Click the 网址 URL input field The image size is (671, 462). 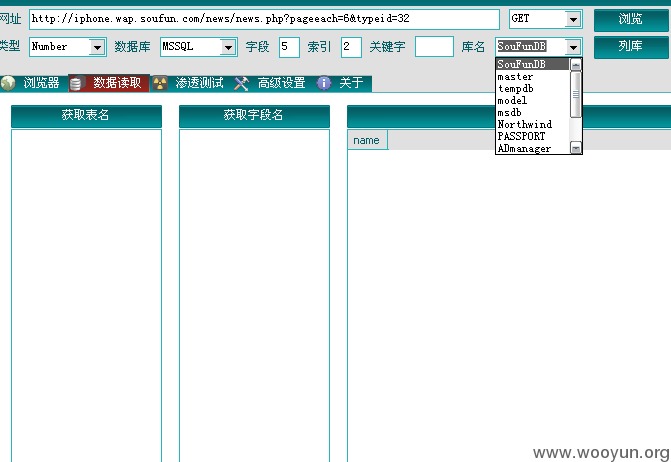point(264,19)
